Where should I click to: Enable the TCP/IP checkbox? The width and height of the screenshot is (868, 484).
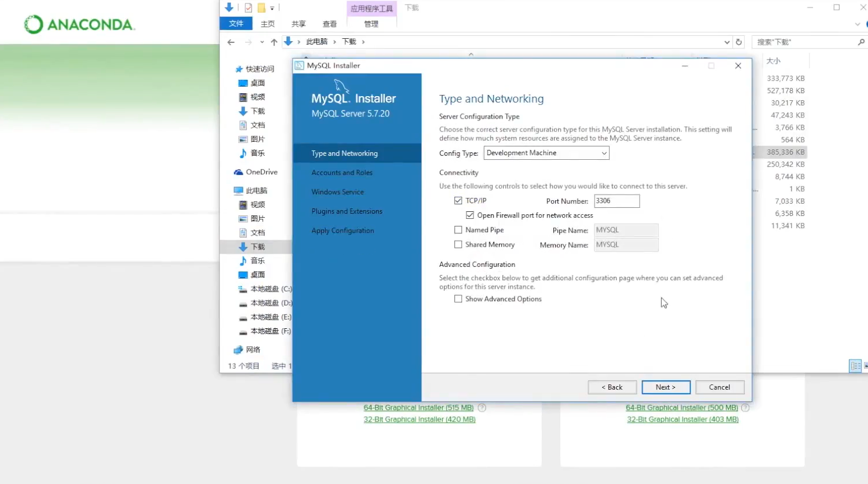tap(458, 201)
